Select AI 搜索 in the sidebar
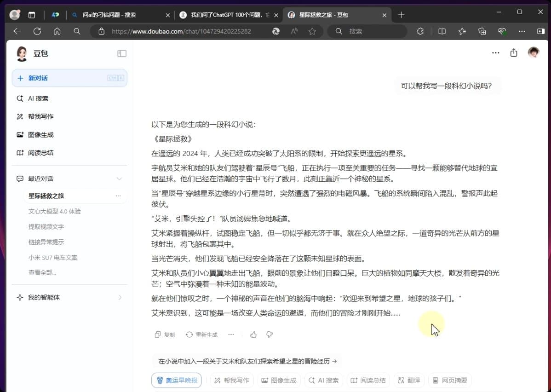The width and height of the screenshot is (551, 392). [x=38, y=98]
